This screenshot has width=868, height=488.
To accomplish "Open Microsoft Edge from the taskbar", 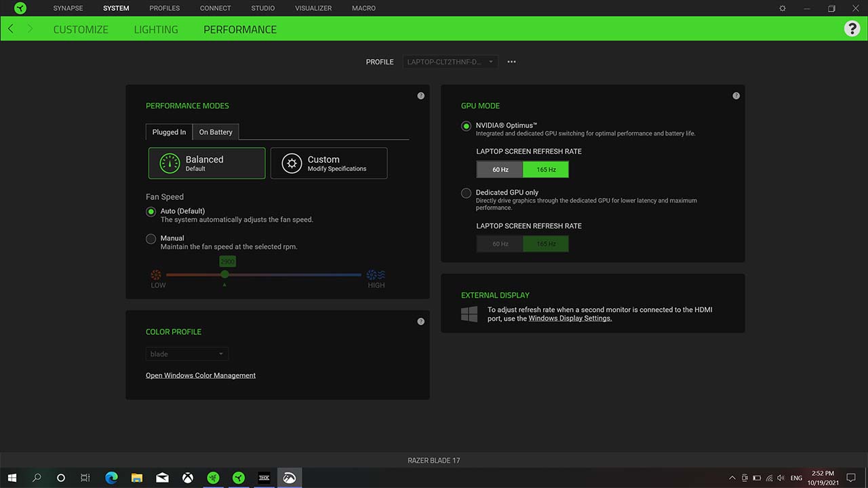I will (111, 478).
